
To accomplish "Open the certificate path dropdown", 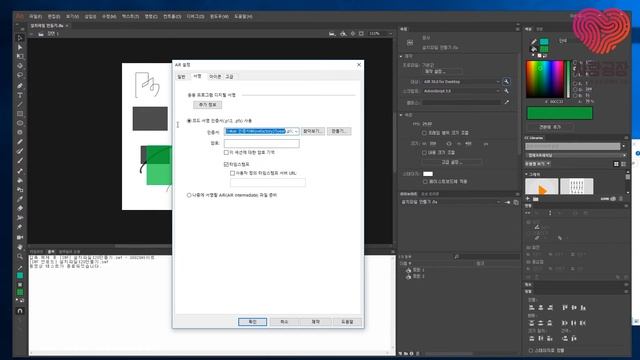I will click(296, 131).
